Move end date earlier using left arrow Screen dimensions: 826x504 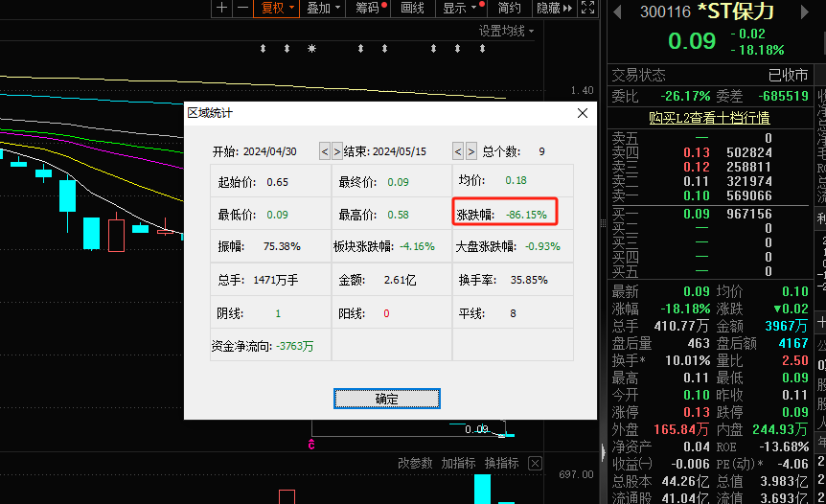(458, 151)
